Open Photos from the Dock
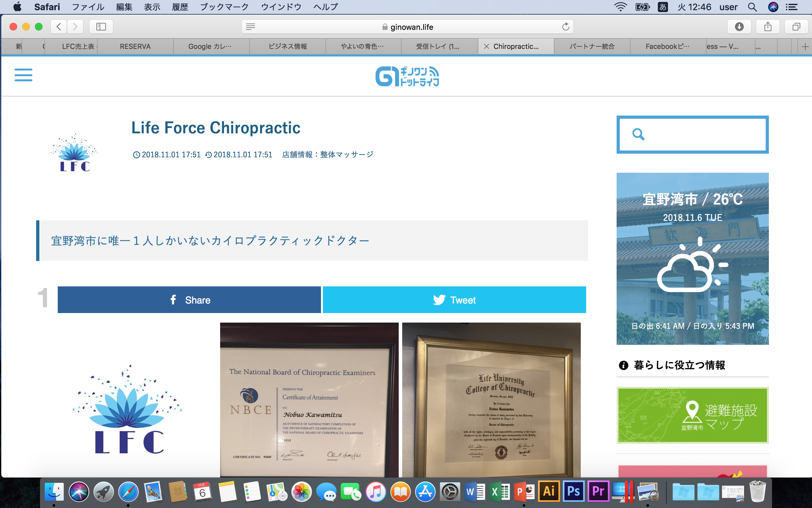The image size is (812, 508). pos(301,492)
